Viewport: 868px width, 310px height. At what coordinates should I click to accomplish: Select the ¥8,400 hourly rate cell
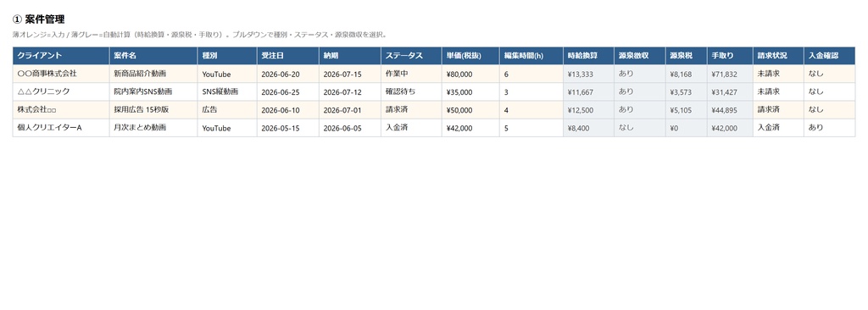point(588,128)
